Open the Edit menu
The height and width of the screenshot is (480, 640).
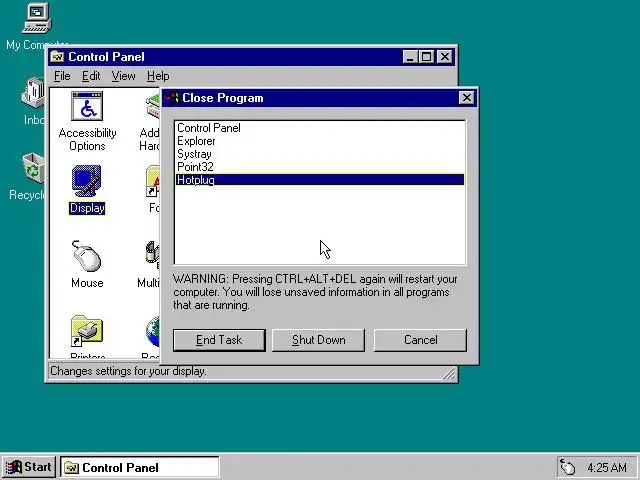[x=91, y=76]
